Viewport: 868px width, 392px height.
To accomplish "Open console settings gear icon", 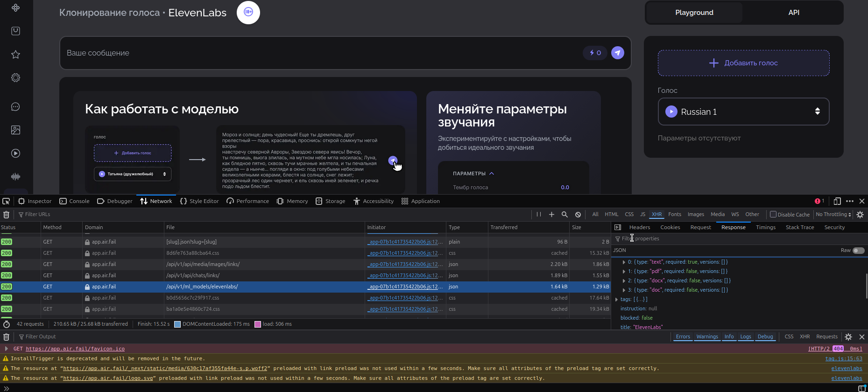I will [x=848, y=337].
